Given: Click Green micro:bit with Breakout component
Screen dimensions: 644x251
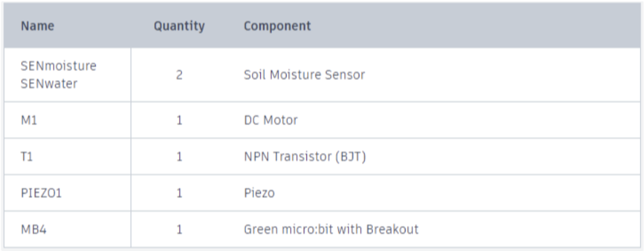Looking at the screenshot, I should (331, 229).
